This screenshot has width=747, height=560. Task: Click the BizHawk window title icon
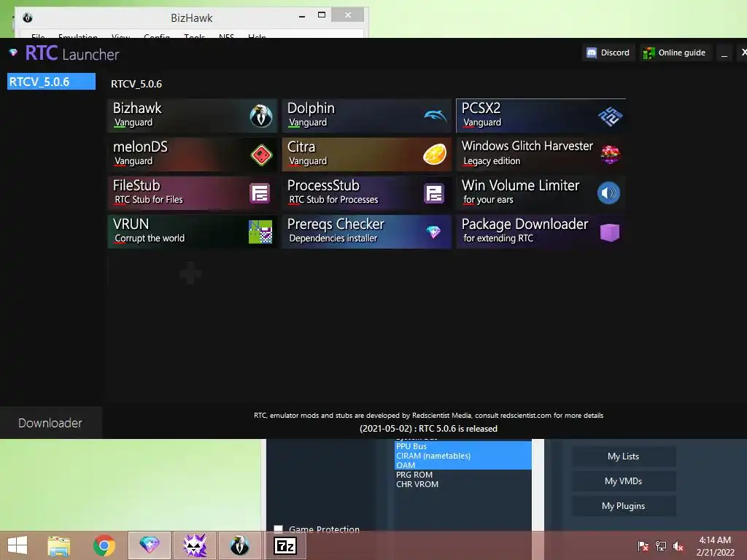pyautogui.click(x=28, y=17)
